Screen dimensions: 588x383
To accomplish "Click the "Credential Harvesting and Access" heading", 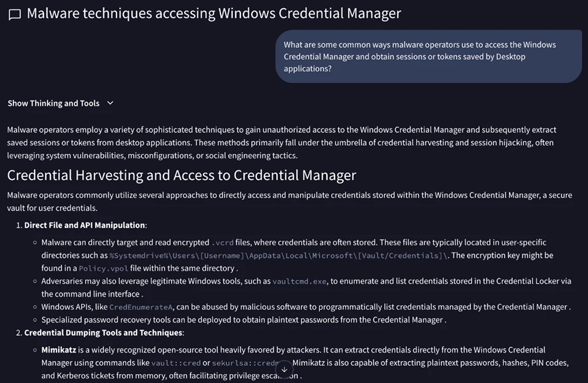I will tap(181, 175).
